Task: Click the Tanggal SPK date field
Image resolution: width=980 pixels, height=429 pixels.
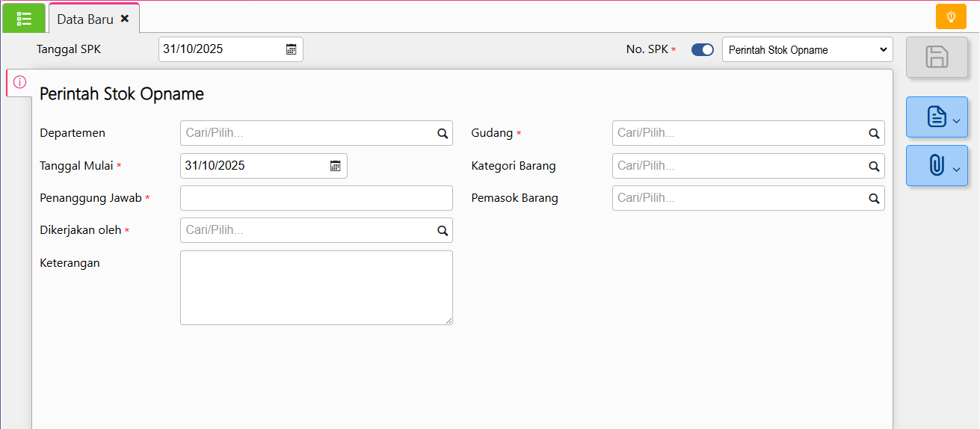Action: click(221, 49)
